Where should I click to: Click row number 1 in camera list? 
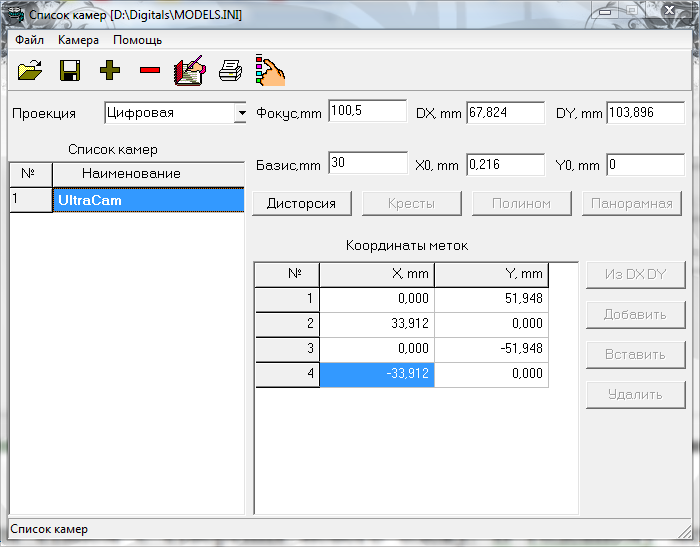[31, 200]
